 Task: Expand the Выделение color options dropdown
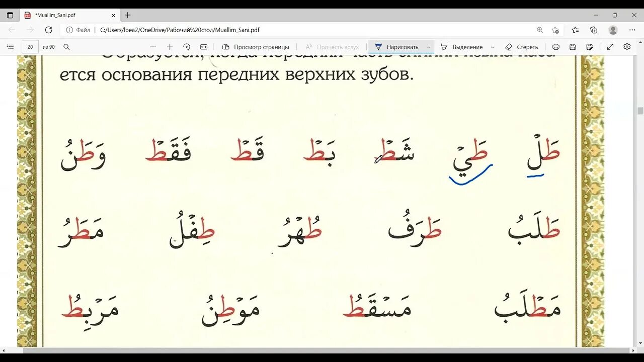(492, 47)
